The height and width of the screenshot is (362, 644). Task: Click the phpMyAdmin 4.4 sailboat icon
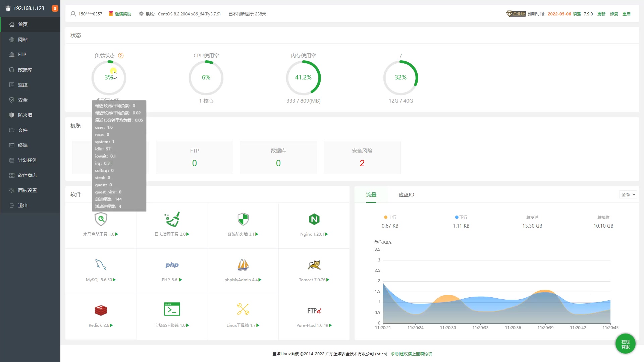point(243,265)
